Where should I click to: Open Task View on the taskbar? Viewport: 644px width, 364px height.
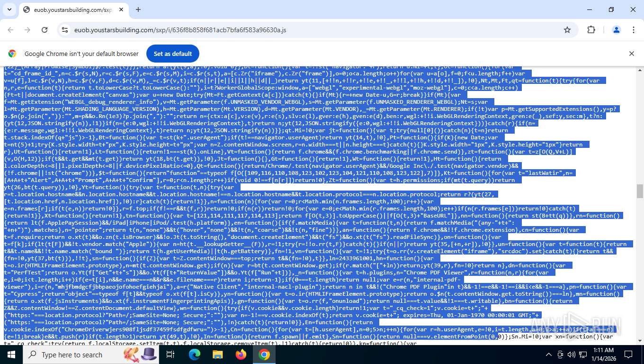(170, 355)
